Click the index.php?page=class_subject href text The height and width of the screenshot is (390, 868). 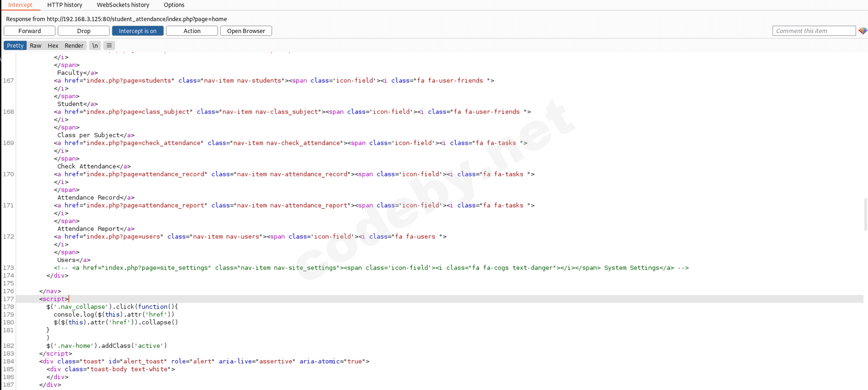pyautogui.click(x=138, y=112)
